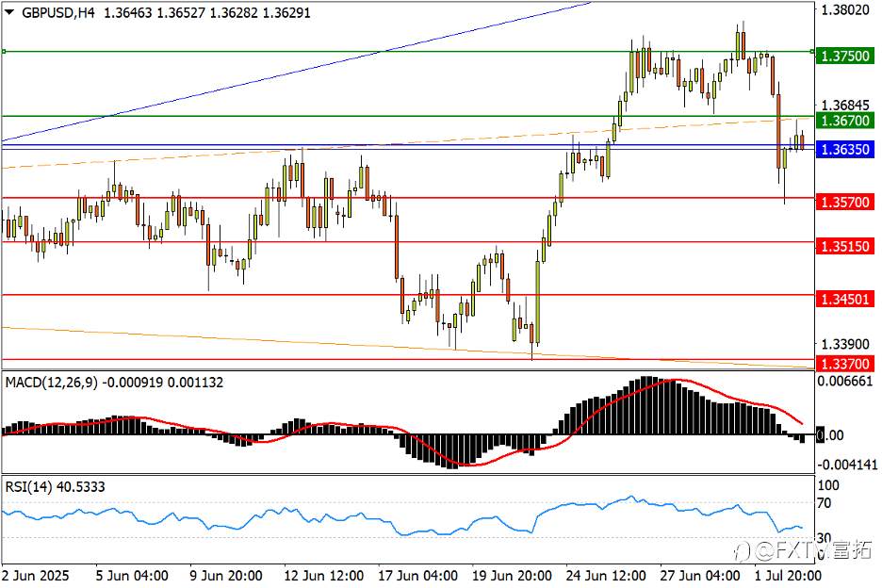Image resolution: width=882 pixels, height=588 pixels.
Task: Select the 1.37500 green price label
Action: click(x=845, y=56)
